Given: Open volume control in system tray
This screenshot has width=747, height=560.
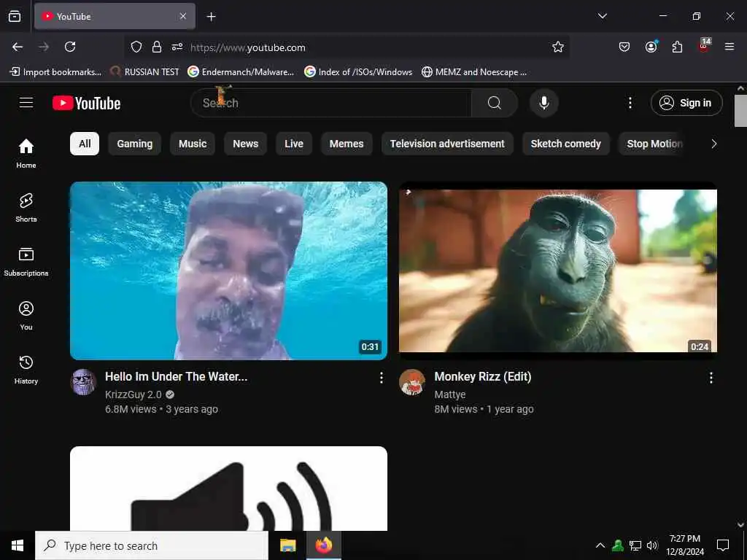Looking at the screenshot, I should coord(652,545).
